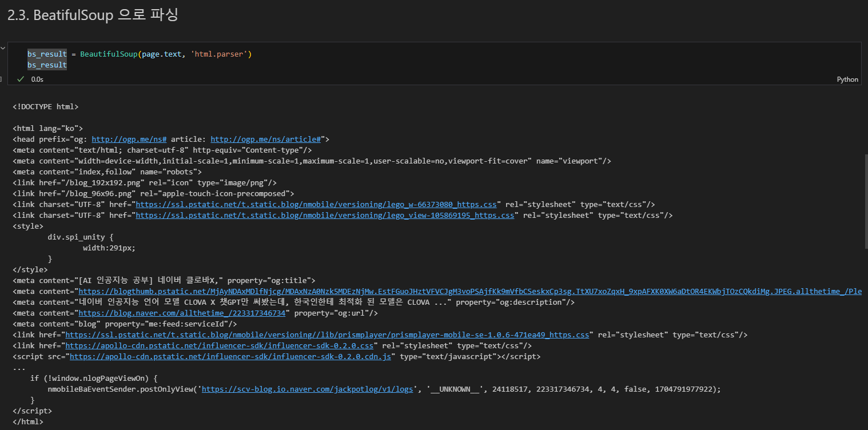Click the if (!window.nlogPageViewOn) line
Image resolution: width=868 pixels, height=430 pixels.
point(94,378)
